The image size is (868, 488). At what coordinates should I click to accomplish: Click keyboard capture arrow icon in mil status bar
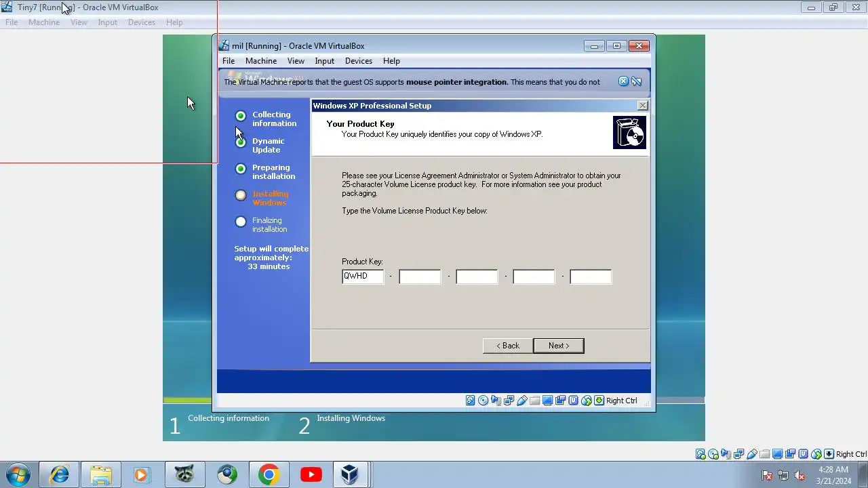coord(599,401)
